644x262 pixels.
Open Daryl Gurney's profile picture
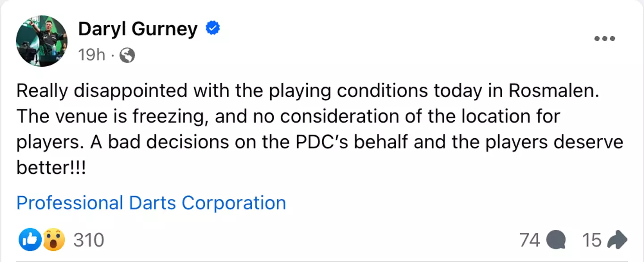click(x=41, y=41)
